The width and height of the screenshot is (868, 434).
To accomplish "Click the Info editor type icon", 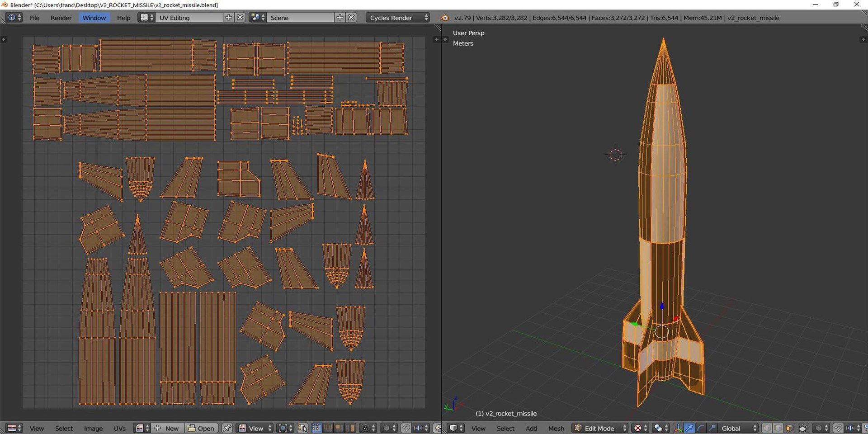I will click(14, 18).
